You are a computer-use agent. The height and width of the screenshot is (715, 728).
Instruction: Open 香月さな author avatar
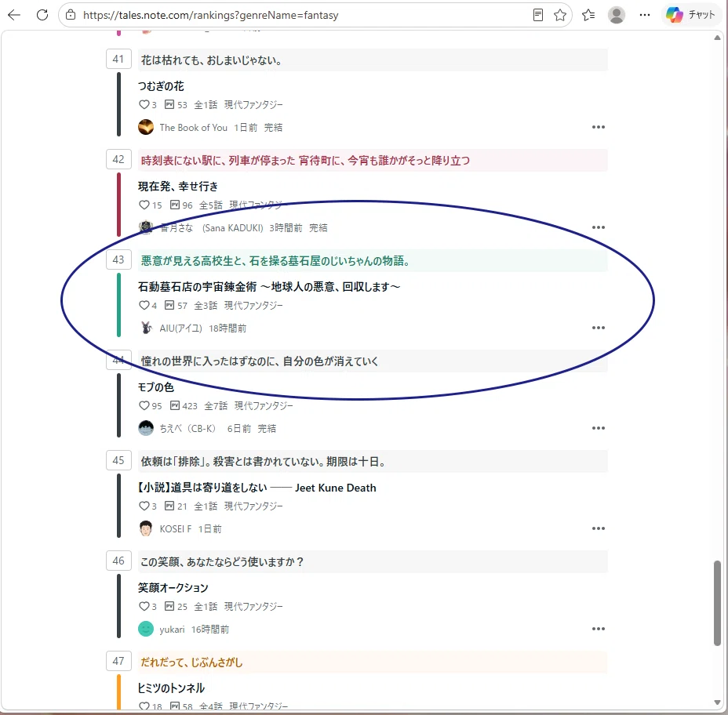click(146, 227)
